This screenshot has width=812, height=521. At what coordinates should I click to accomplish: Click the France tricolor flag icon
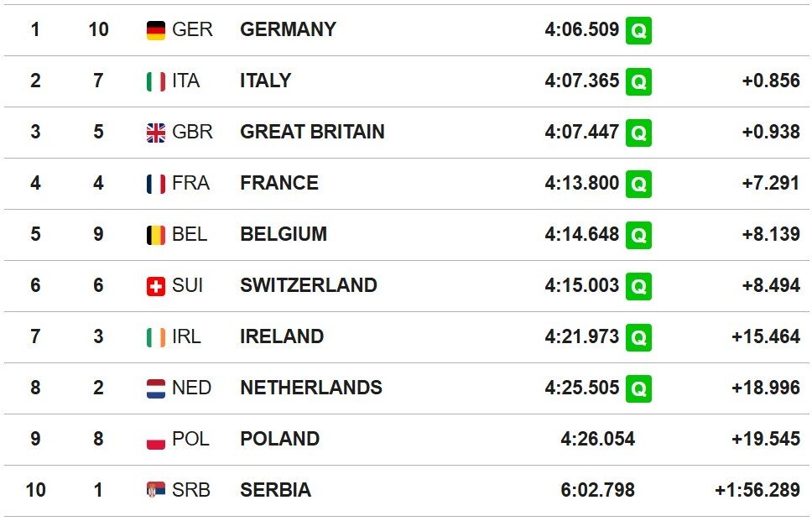pos(156,184)
